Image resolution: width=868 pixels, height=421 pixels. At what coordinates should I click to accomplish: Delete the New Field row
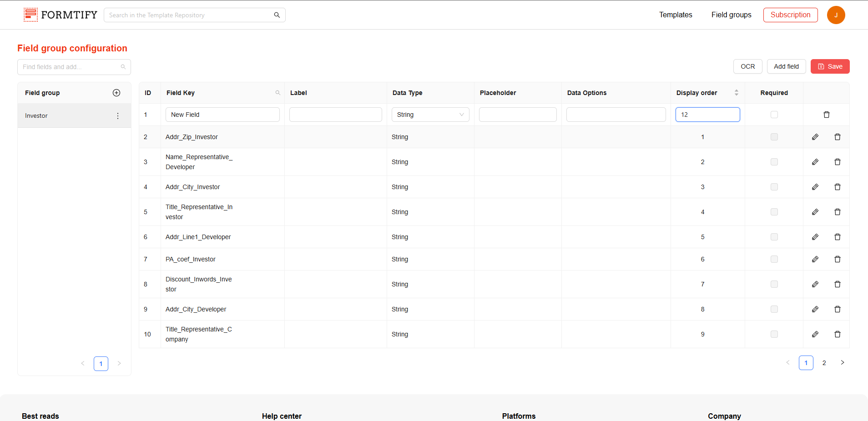(826, 115)
